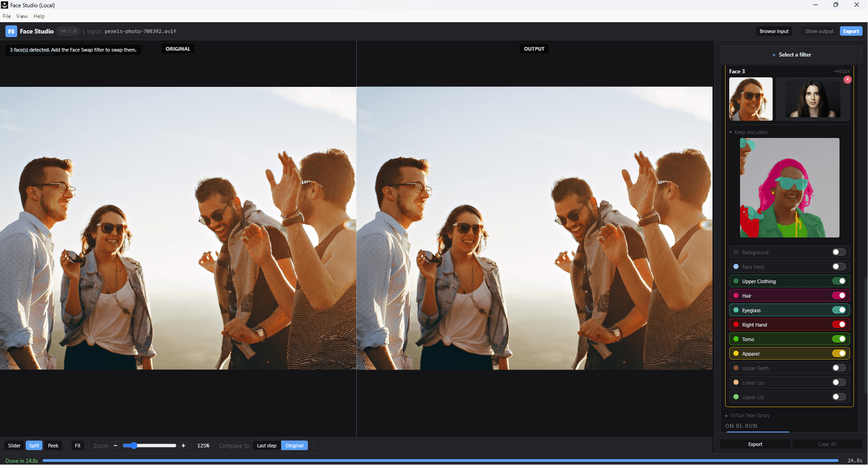Remove the swapped face with red X

point(848,80)
